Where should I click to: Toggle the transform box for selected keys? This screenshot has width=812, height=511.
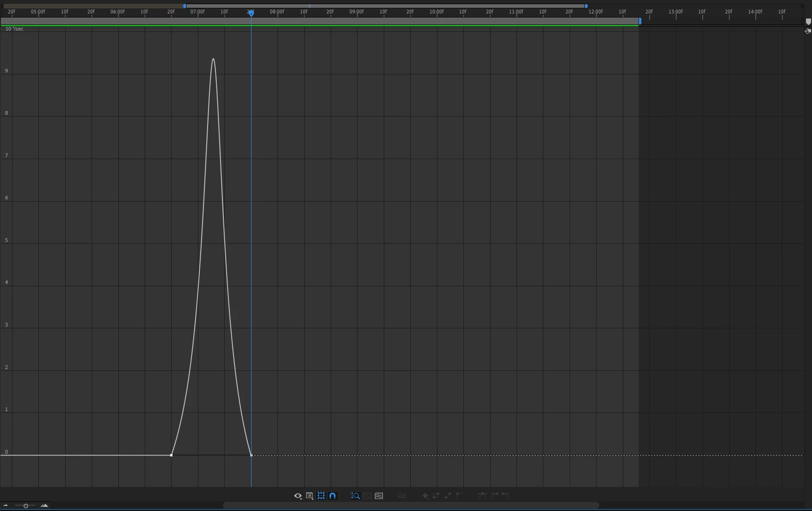321,496
